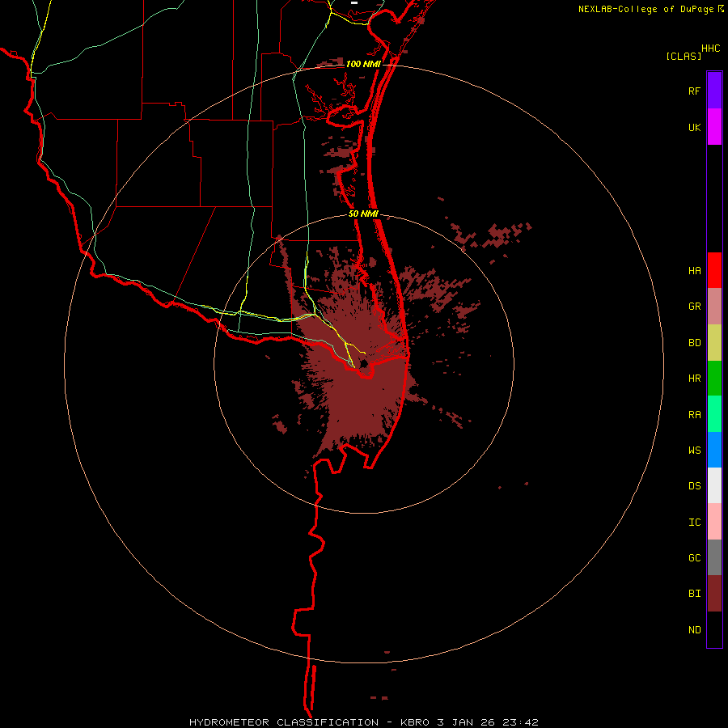Click the "WS" legend label
Screen dimensions: 728x728
click(x=694, y=451)
